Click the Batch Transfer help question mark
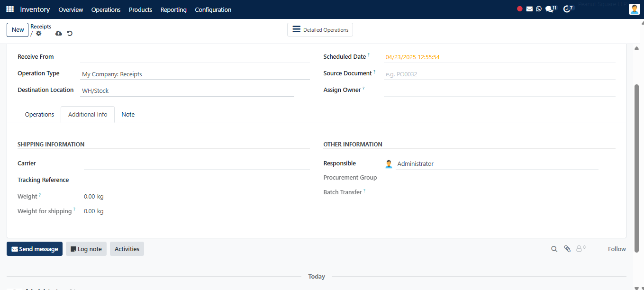This screenshot has width=644, height=290. pyautogui.click(x=364, y=191)
